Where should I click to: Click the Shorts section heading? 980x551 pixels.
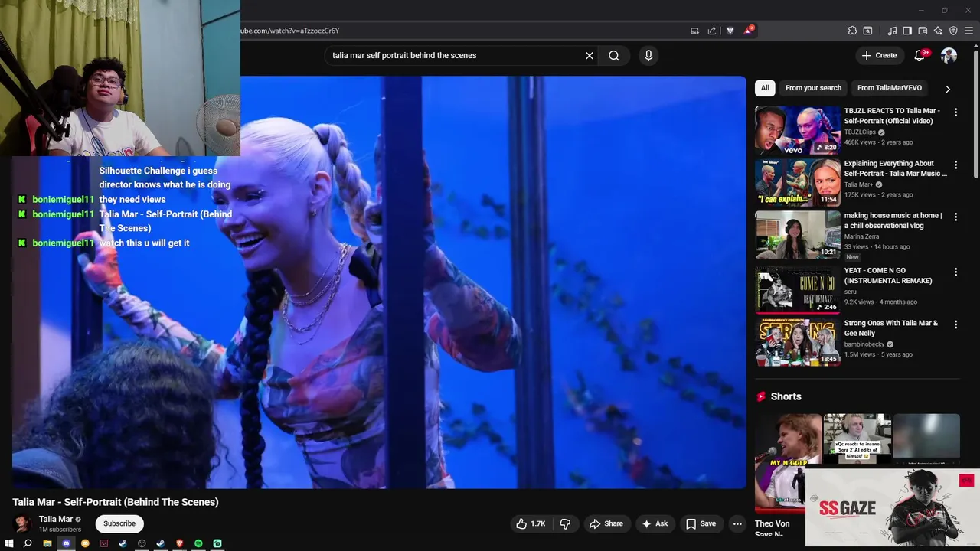point(786,396)
